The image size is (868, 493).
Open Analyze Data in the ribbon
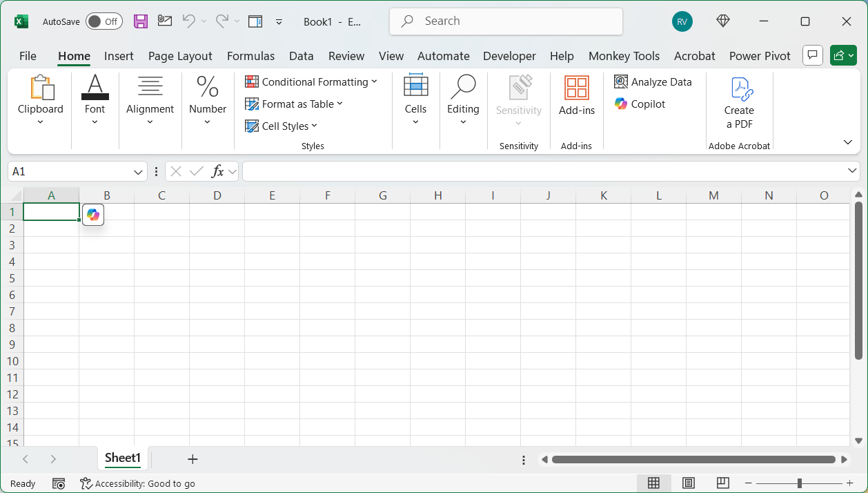point(653,81)
